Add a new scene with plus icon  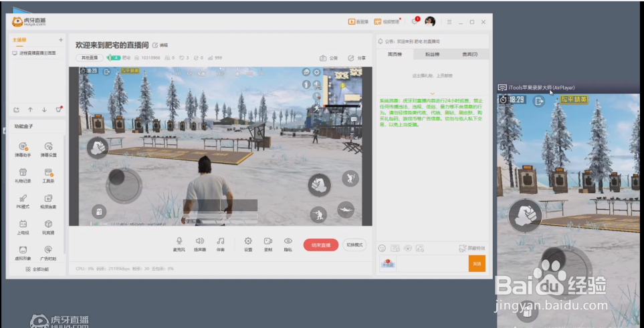pos(61,40)
